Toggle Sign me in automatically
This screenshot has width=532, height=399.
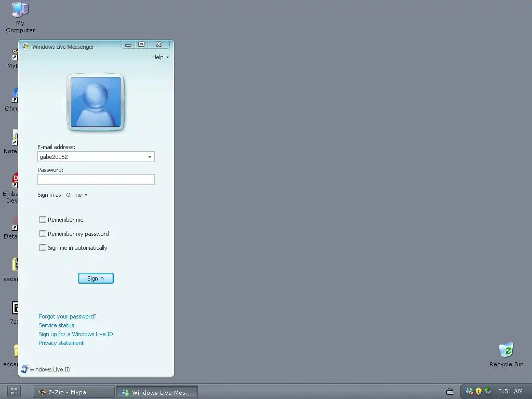43,248
